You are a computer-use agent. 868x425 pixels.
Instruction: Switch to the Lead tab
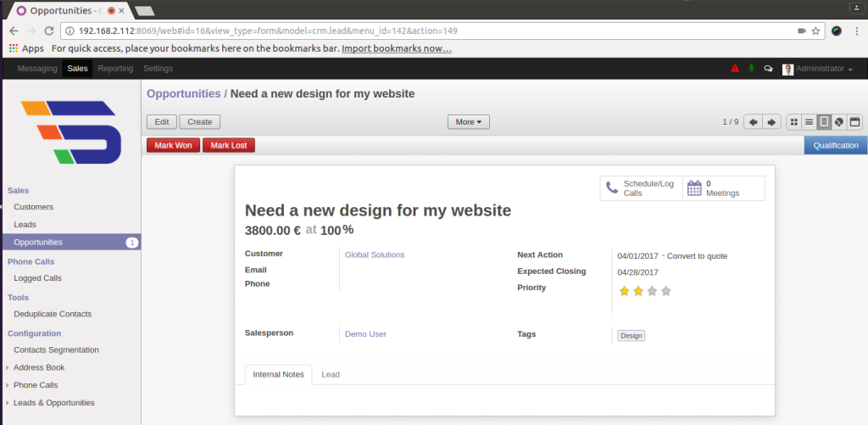pos(331,374)
